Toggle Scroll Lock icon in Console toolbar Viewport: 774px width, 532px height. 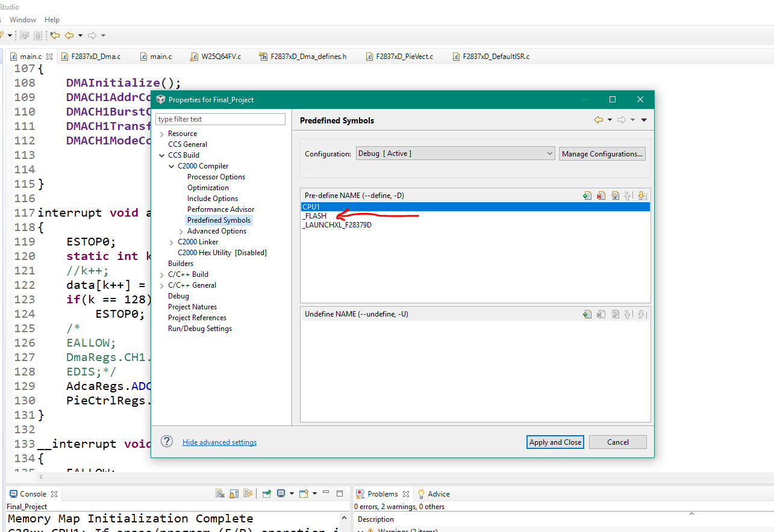234,493
